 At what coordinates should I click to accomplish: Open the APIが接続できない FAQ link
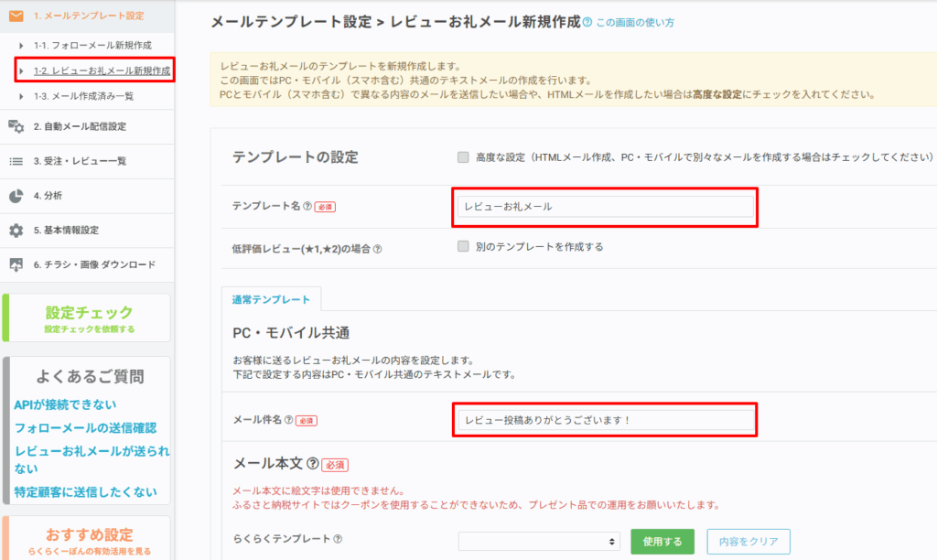pyautogui.click(x=65, y=404)
